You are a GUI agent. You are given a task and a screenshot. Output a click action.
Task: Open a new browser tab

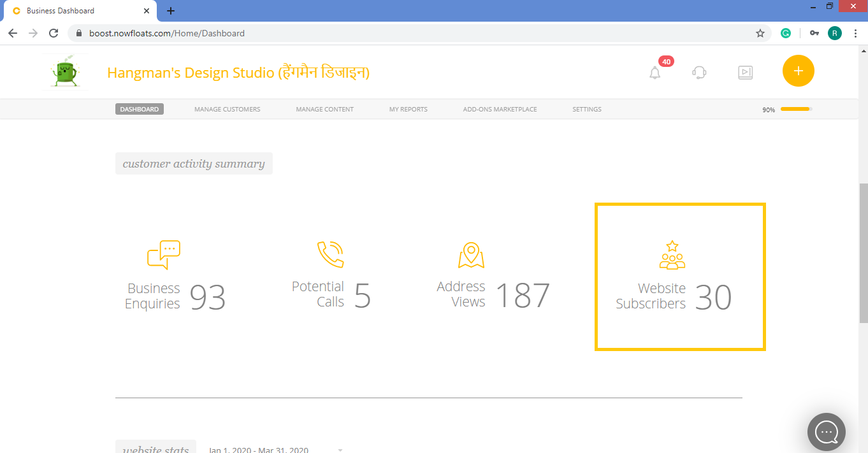coord(171,11)
